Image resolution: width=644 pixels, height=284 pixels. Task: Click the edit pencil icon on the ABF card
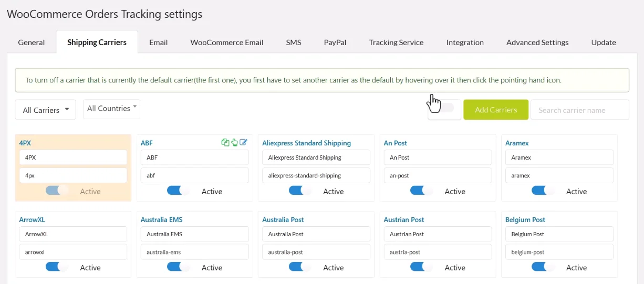[x=244, y=142]
